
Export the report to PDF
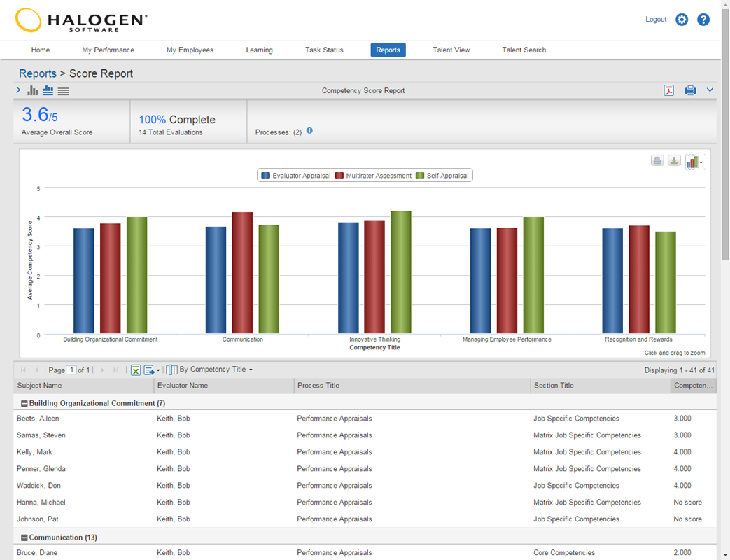pos(669,90)
